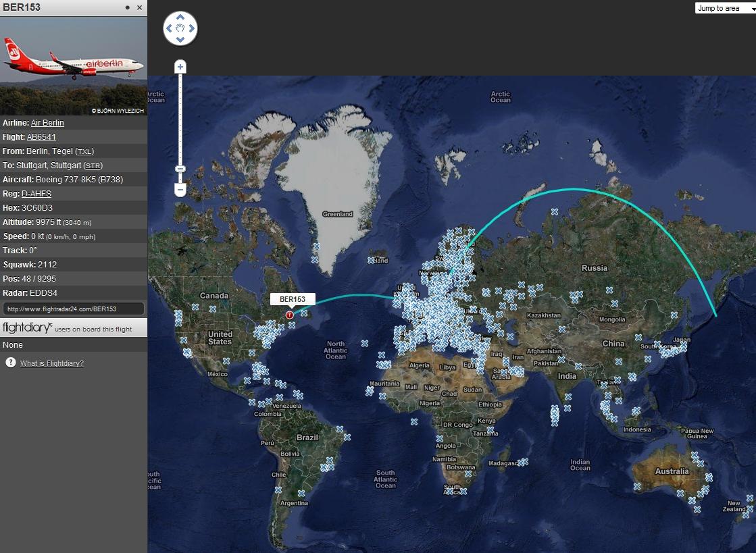Image resolution: width=756 pixels, height=553 pixels.
Task: Click the question mark help icon
Action: click(11, 363)
